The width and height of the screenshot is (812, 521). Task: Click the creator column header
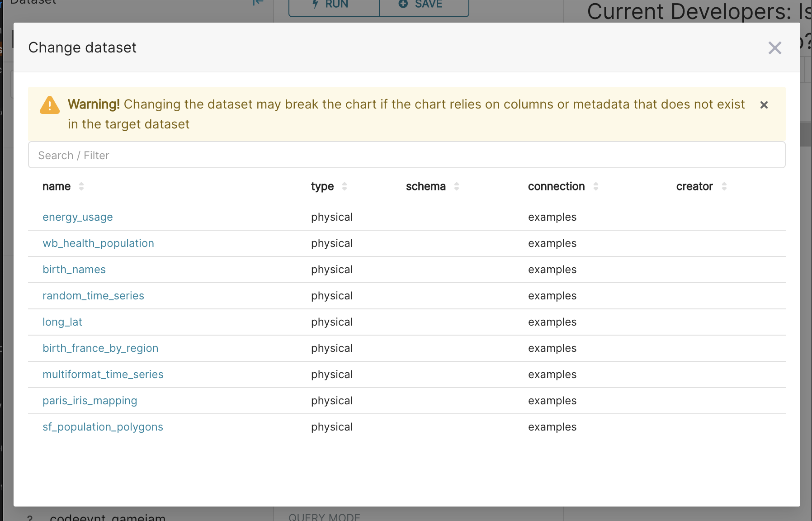[x=694, y=186]
